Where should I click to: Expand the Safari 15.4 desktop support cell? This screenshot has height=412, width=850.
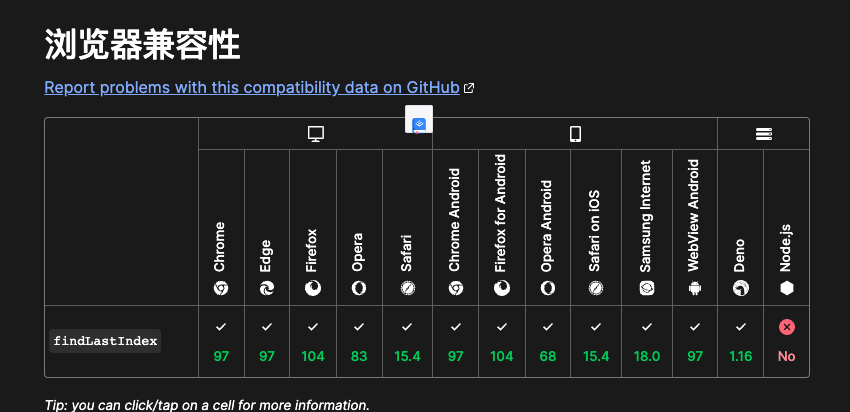tap(407, 342)
